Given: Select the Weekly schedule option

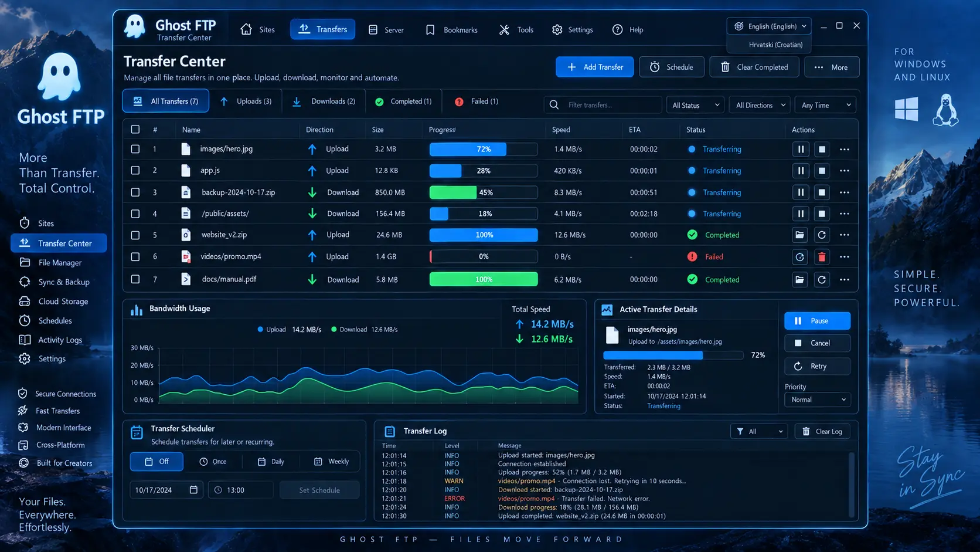Looking at the screenshot, I should click(331, 462).
